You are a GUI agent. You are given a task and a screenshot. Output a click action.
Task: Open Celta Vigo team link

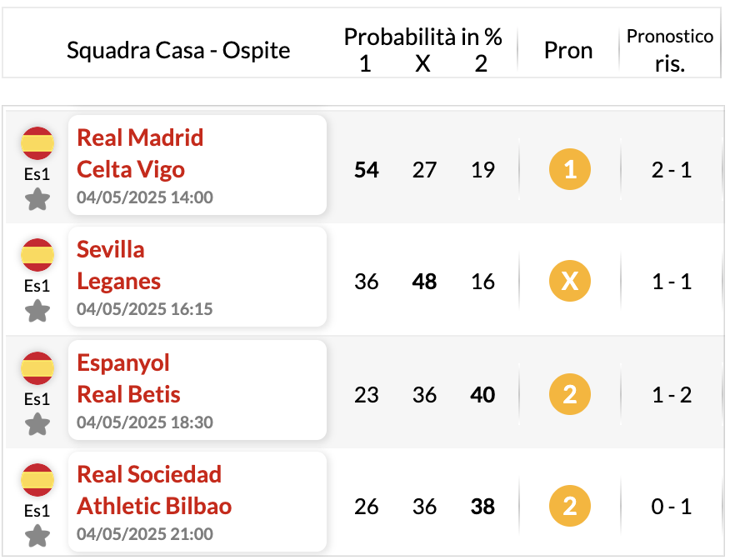[x=131, y=169]
